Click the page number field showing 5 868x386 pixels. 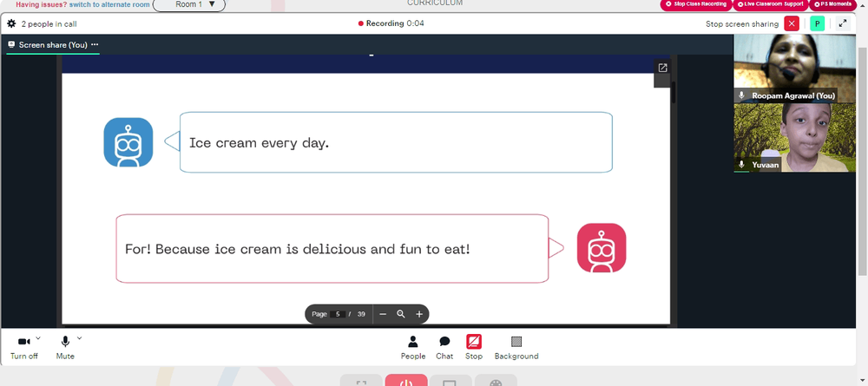point(338,314)
